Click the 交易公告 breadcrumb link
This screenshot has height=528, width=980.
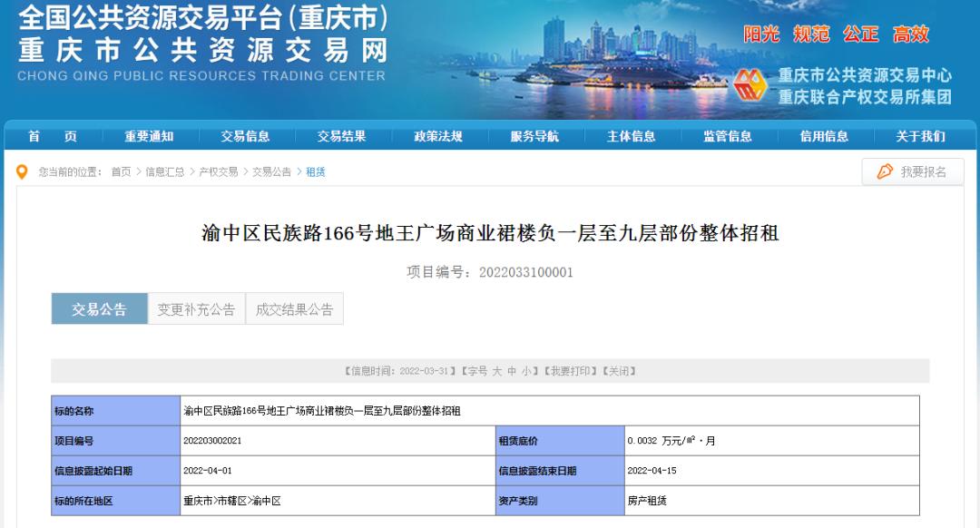[x=272, y=171]
